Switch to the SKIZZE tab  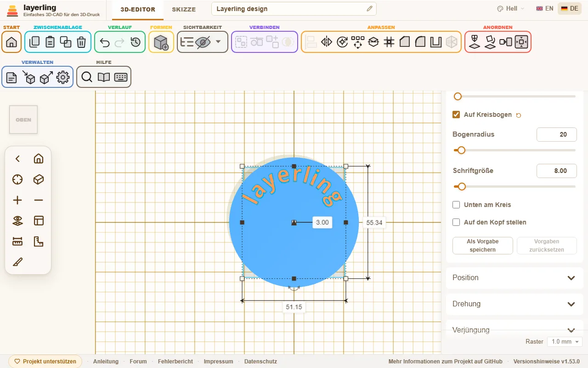(x=184, y=9)
